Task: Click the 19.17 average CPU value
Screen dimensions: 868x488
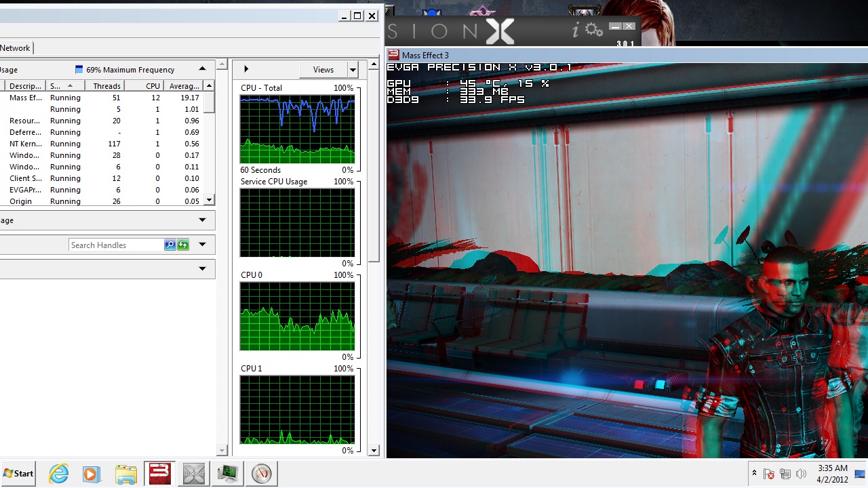Action: pos(190,98)
